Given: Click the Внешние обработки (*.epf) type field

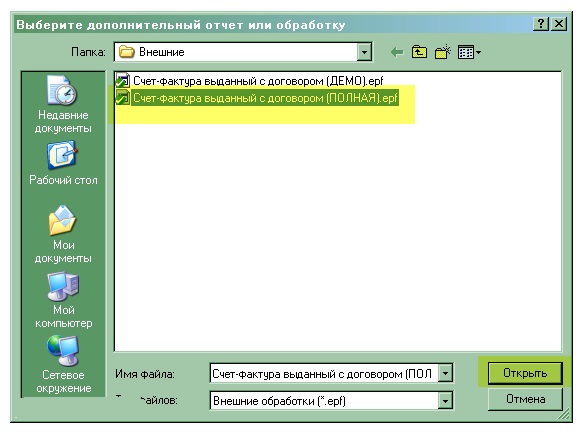Looking at the screenshot, I should pyautogui.click(x=324, y=401).
